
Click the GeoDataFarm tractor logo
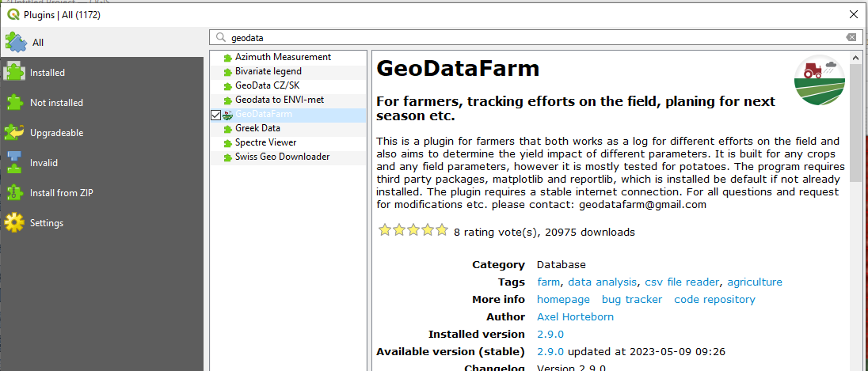820,80
